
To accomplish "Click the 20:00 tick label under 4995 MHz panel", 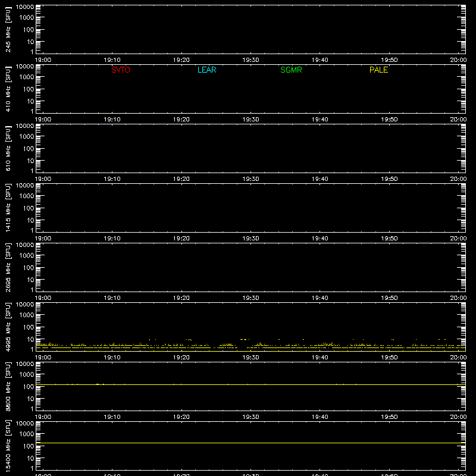I will pyautogui.click(x=458, y=358).
